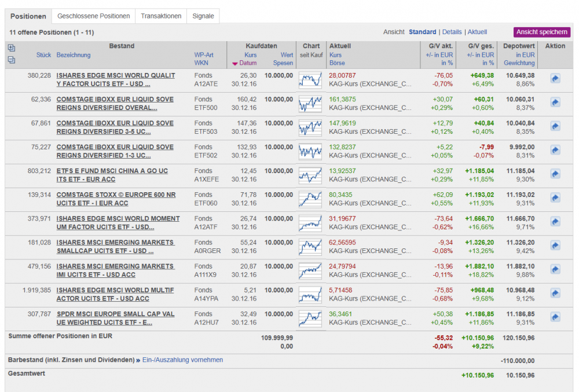The width and height of the screenshot is (579, 392).
Task: Sort table by Bezeichnung column header
Action: (74, 55)
